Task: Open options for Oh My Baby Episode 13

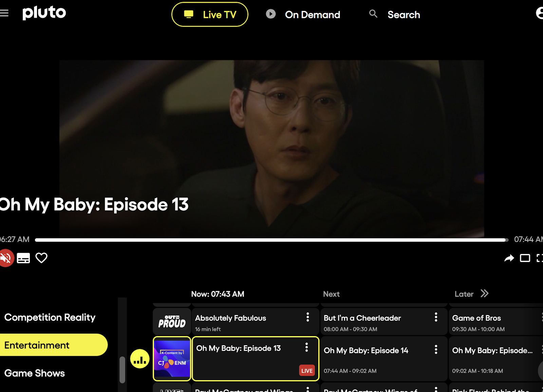Action: [x=306, y=347]
